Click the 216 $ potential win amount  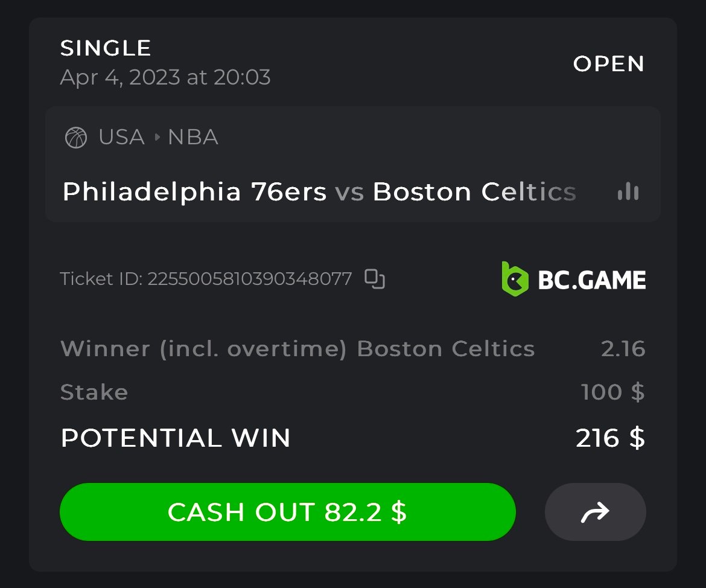(610, 438)
